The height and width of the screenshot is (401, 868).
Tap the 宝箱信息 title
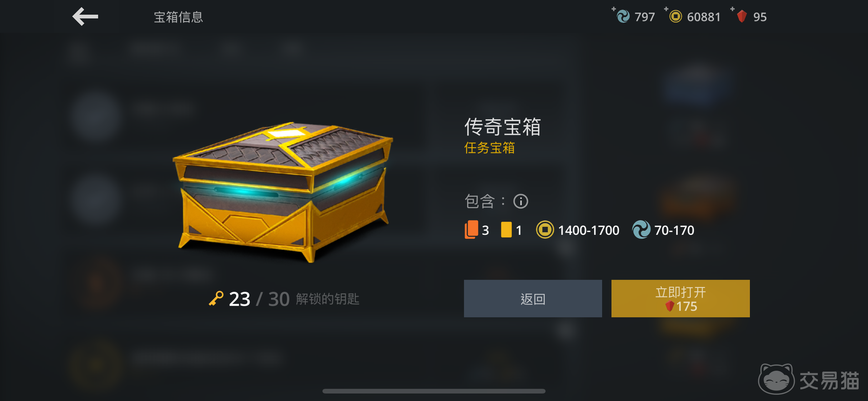pyautogui.click(x=178, y=17)
